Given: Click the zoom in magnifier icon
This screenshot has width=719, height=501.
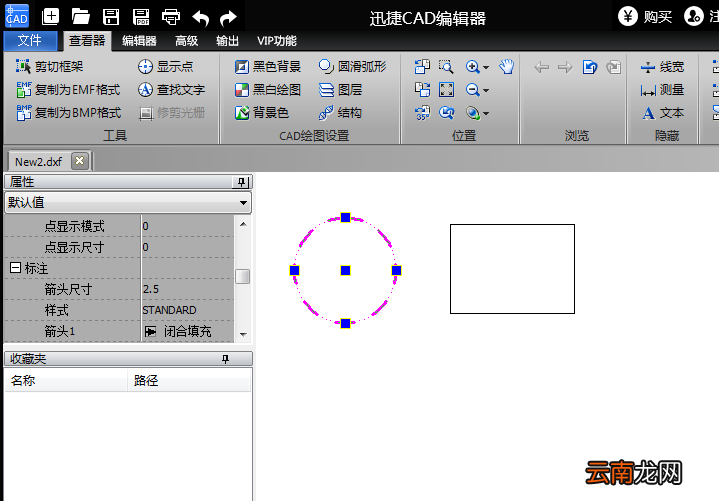Looking at the screenshot, I should (472, 67).
